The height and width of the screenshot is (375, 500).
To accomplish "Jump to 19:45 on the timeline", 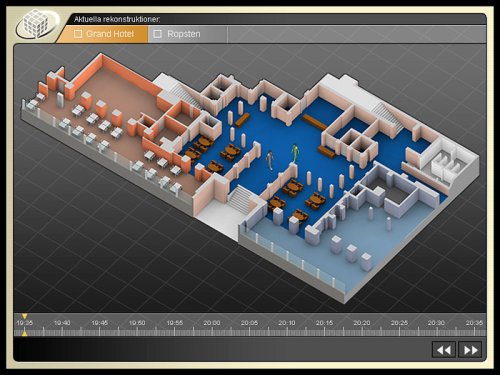I will coord(100,323).
